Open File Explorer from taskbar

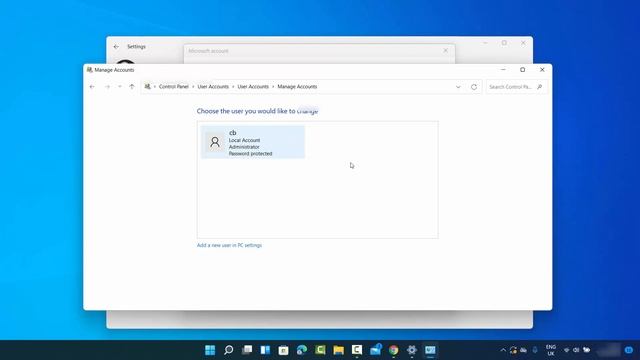click(x=338, y=350)
